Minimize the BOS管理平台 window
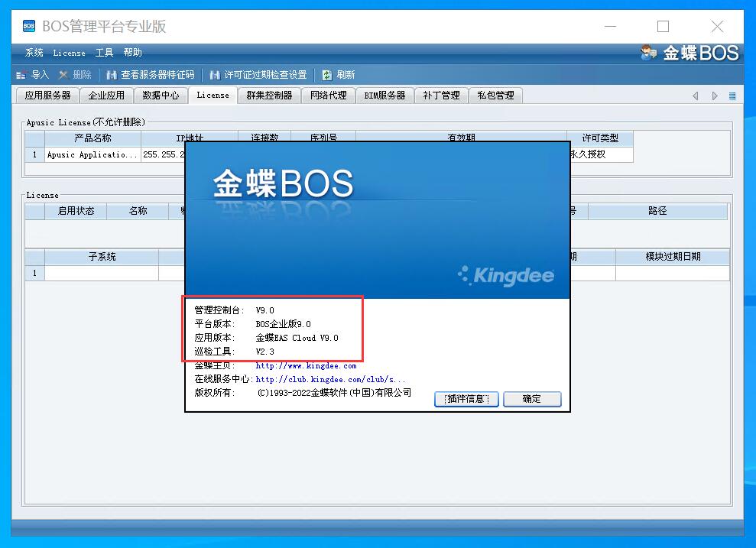This screenshot has height=548, width=756. [x=611, y=27]
